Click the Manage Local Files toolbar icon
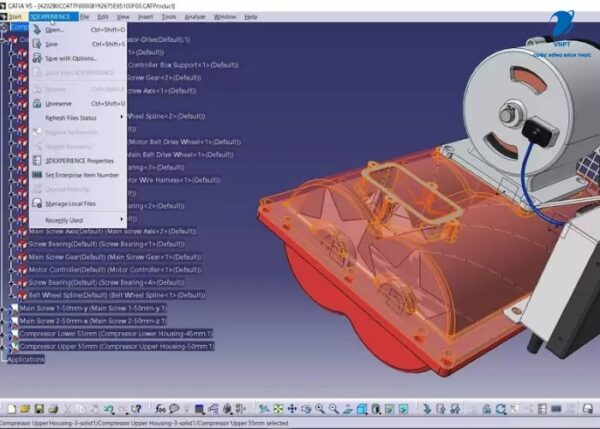Image resolution: width=600 pixels, height=429 pixels. click(588, 409)
